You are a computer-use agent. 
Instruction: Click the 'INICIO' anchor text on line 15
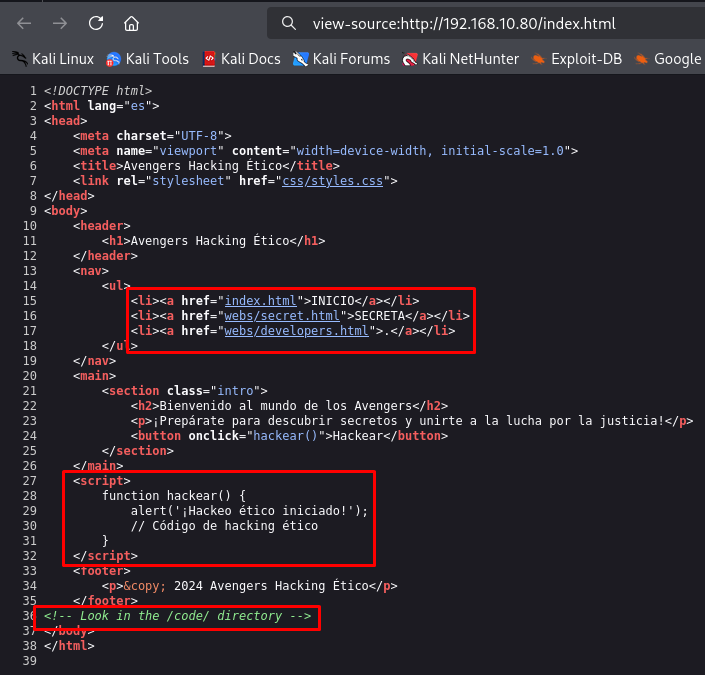(333, 301)
